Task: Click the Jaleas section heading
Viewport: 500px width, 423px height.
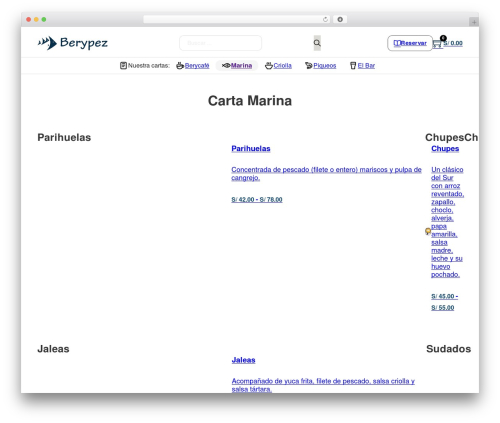Action: coord(53,349)
